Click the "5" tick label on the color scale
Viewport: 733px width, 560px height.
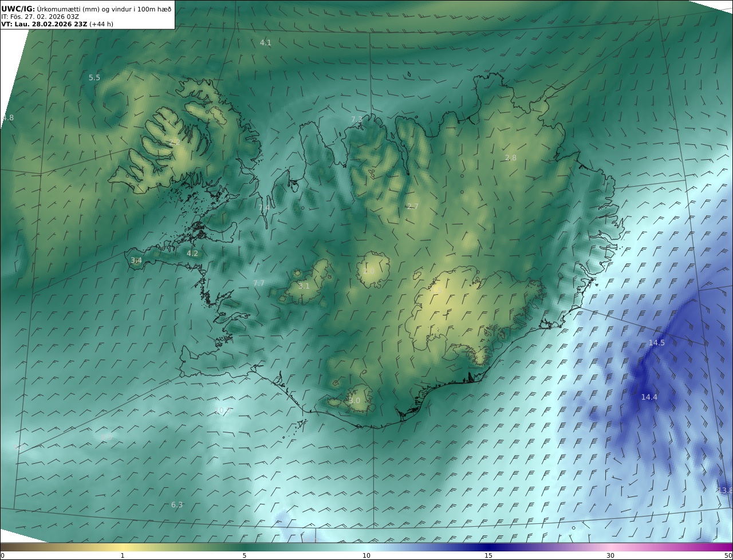click(x=245, y=555)
